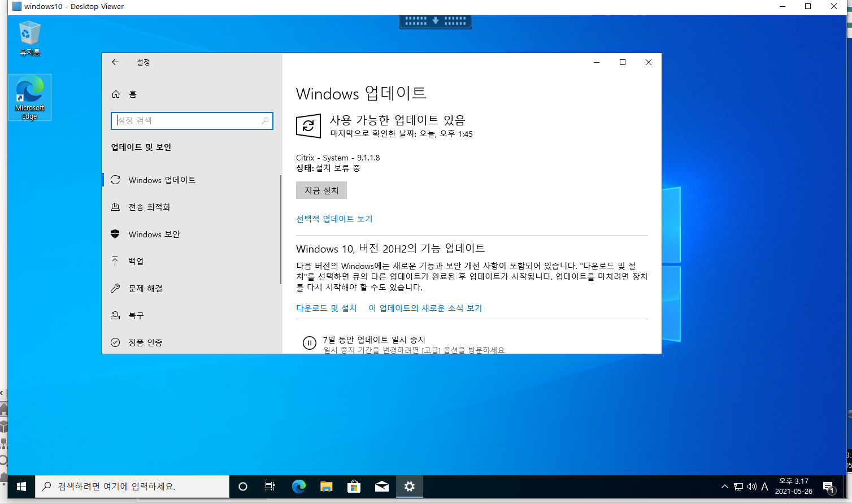
Task: Open 전송 최적화 in the sidebar
Action: pos(191,207)
